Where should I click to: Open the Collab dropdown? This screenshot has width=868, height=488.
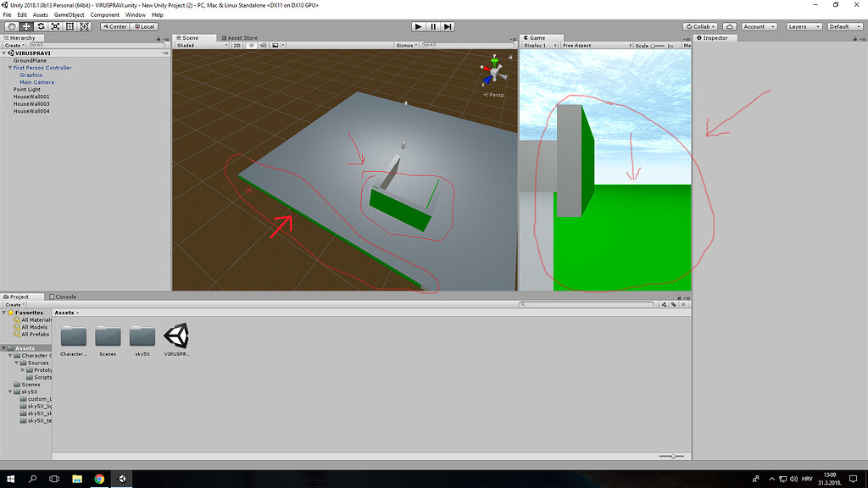(x=702, y=26)
